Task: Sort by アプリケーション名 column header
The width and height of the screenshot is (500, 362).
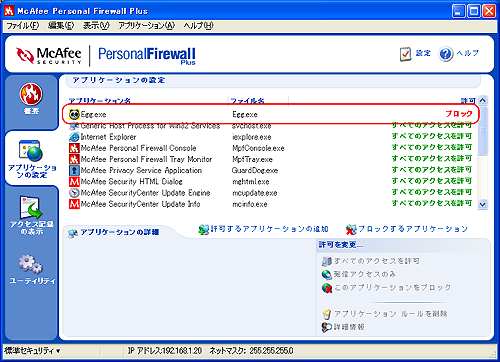Action: (100, 100)
